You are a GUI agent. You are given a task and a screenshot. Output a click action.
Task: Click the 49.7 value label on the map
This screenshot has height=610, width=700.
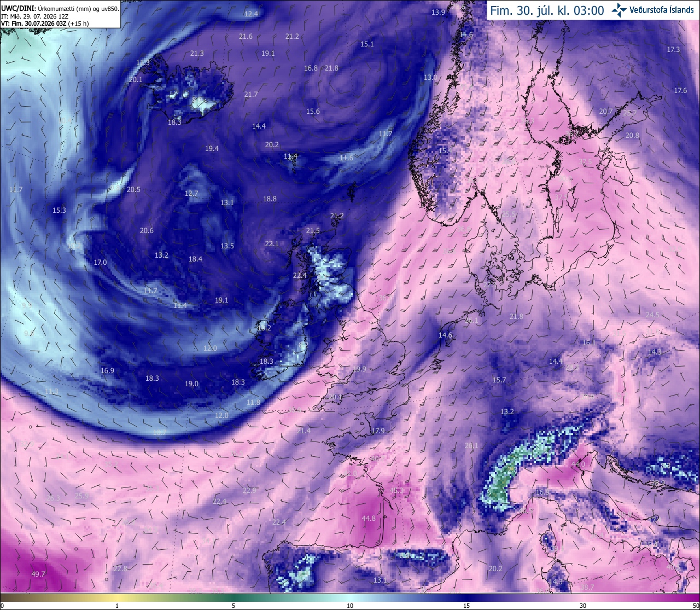click(x=38, y=574)
